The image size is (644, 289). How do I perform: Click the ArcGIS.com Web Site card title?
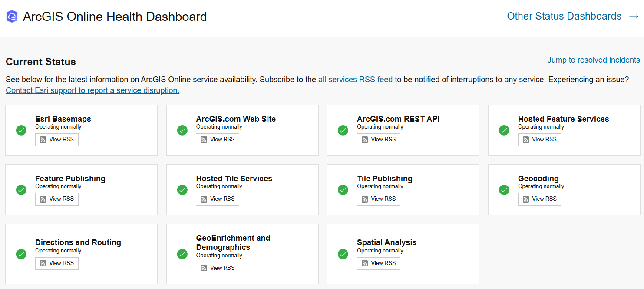click(x=236, y=119)
